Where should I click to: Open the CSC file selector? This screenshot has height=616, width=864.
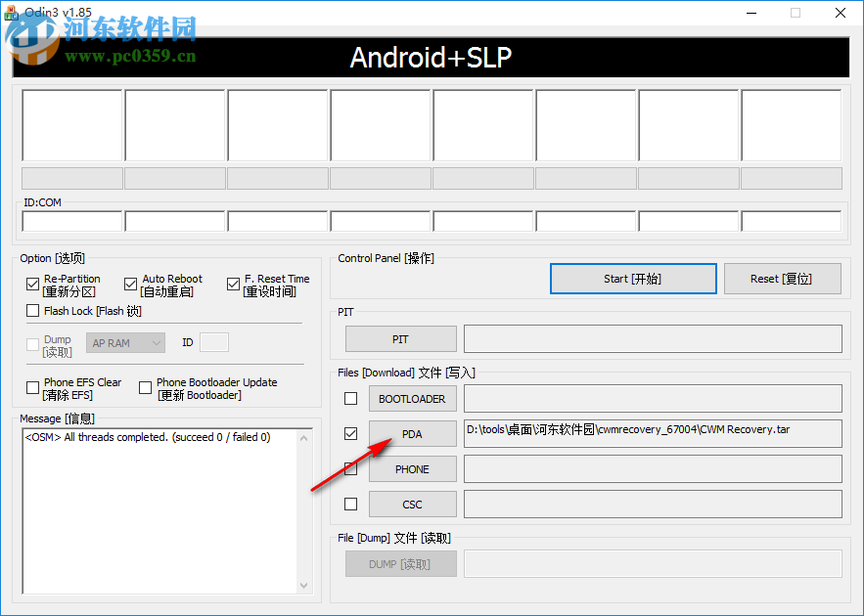click(412, 504)
